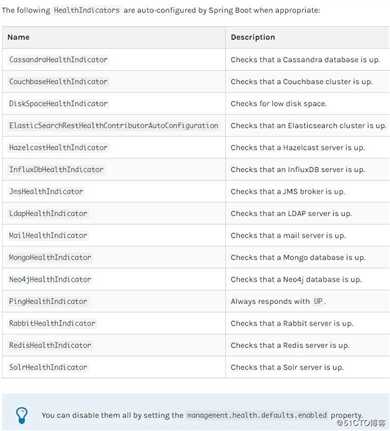Click MongoHealthIndicator in the Name column

(50, 258)
